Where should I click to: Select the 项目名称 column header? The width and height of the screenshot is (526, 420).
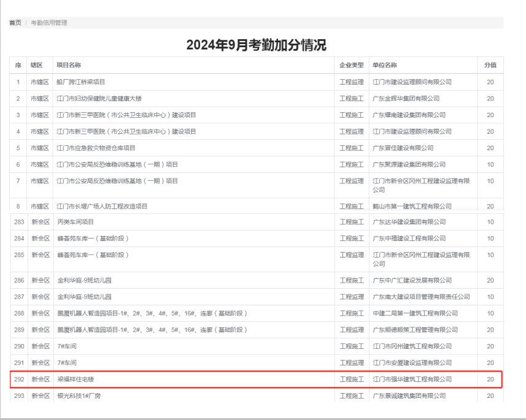pos(69,65)
